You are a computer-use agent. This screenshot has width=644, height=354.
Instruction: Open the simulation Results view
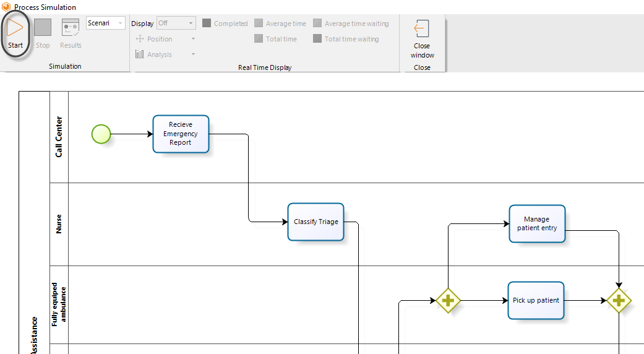(71, 33)
